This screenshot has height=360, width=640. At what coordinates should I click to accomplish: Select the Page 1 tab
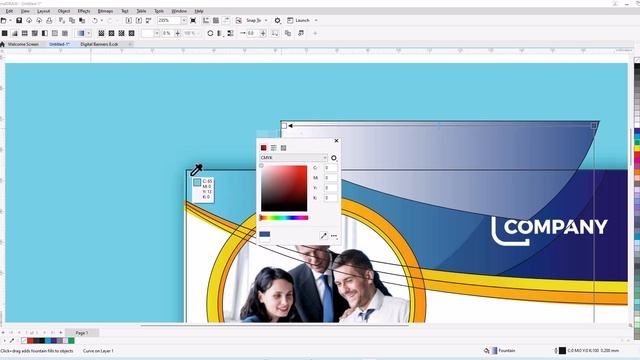[x=82, y=333]
